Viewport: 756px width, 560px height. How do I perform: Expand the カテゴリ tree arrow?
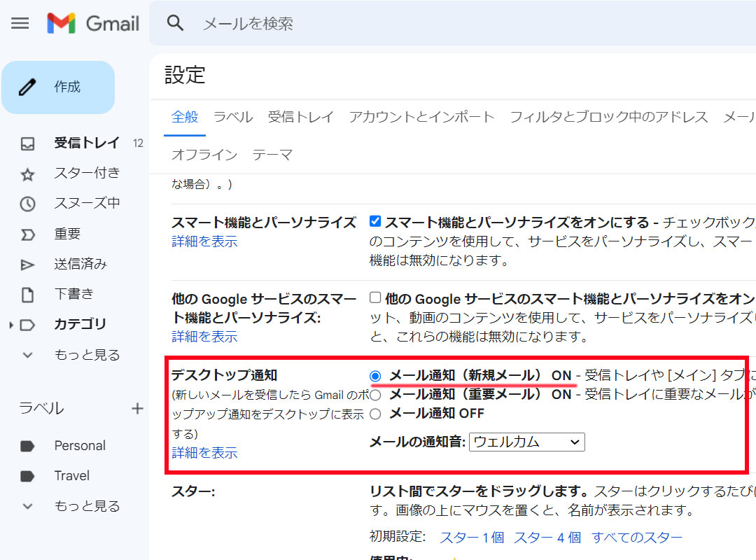pyautogui.click(x=11, y=325)
